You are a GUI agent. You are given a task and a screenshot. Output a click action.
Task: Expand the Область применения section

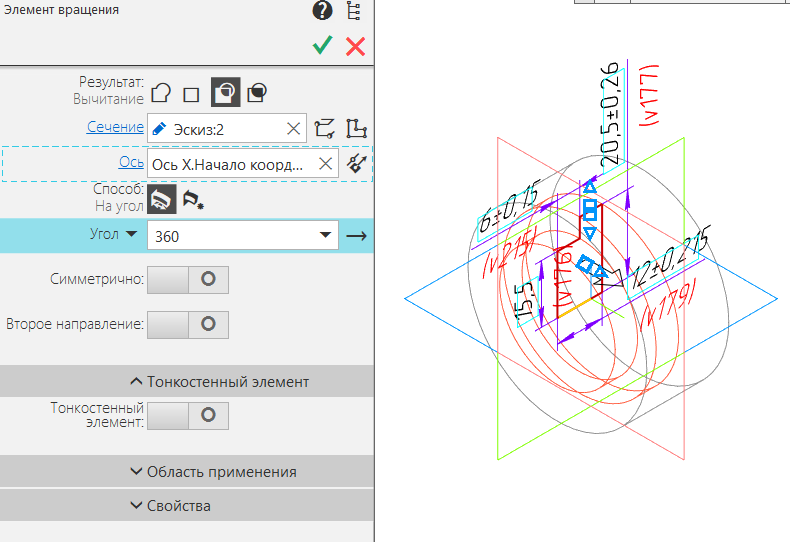[187, 471]
